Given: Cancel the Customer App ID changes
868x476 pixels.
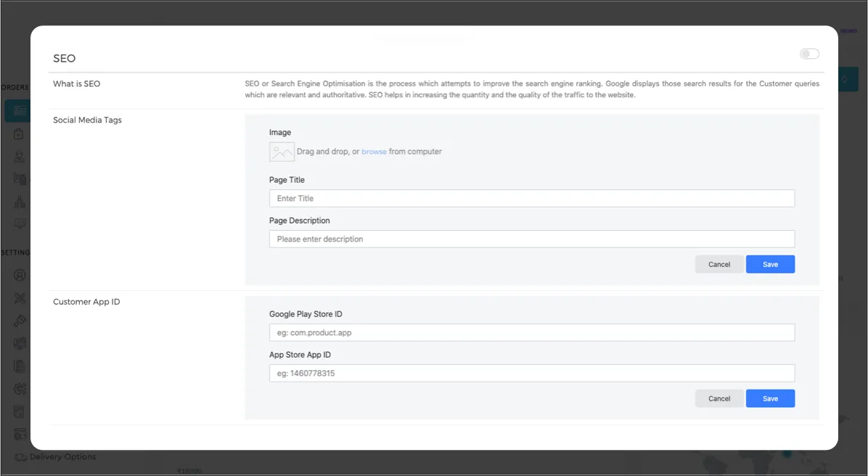Looking at the screenshot, I should (718, 398).
